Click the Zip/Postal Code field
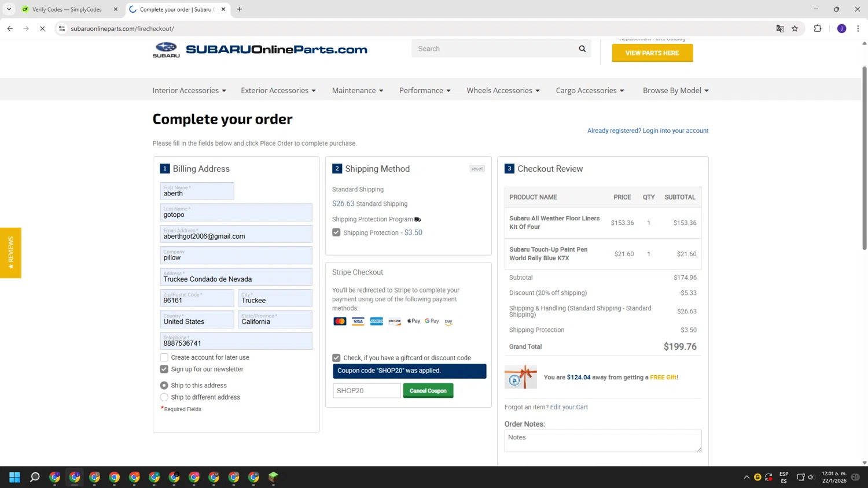This screenshot has height=488, width=868. pyautogui.click(x=197, y=298)
